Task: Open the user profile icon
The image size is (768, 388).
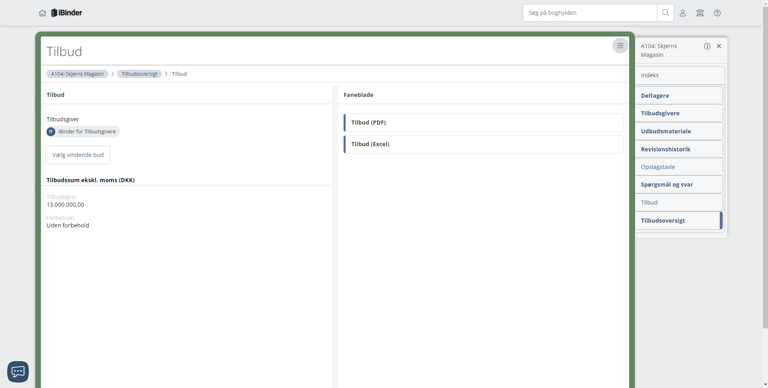Action: (682, 13)
